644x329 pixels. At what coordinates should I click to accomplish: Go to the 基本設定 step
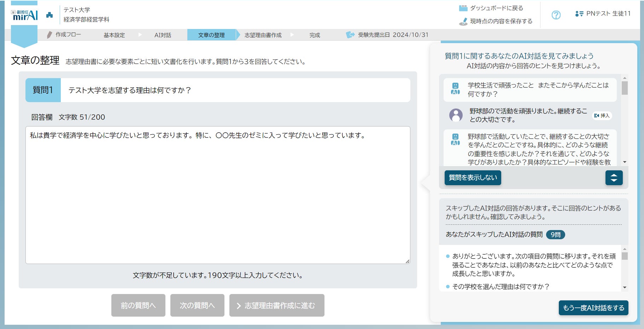pos(114,35)
